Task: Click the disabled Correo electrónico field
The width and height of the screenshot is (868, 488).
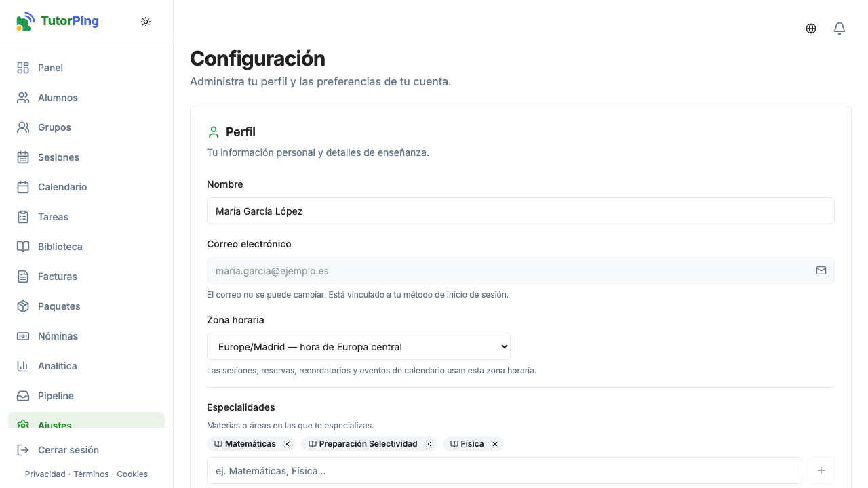Action: 521,270
